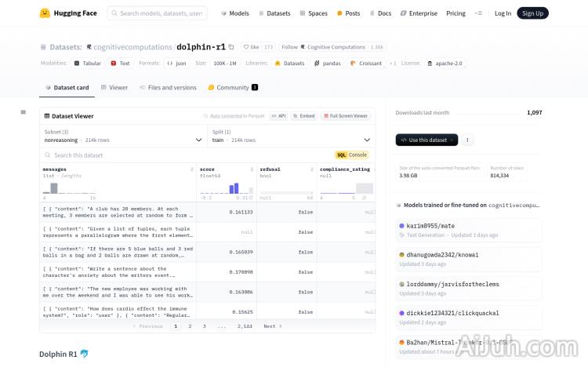Open the Use this dataset dropdown

tap(426, 140)
